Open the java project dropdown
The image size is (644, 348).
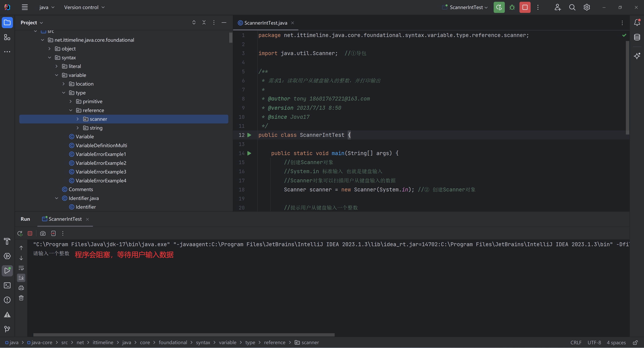point(47,7)
